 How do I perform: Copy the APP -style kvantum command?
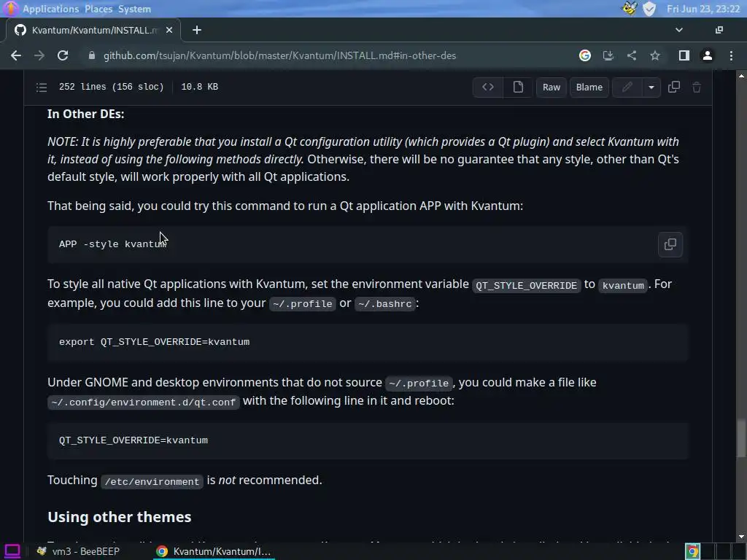click(670, 244)
